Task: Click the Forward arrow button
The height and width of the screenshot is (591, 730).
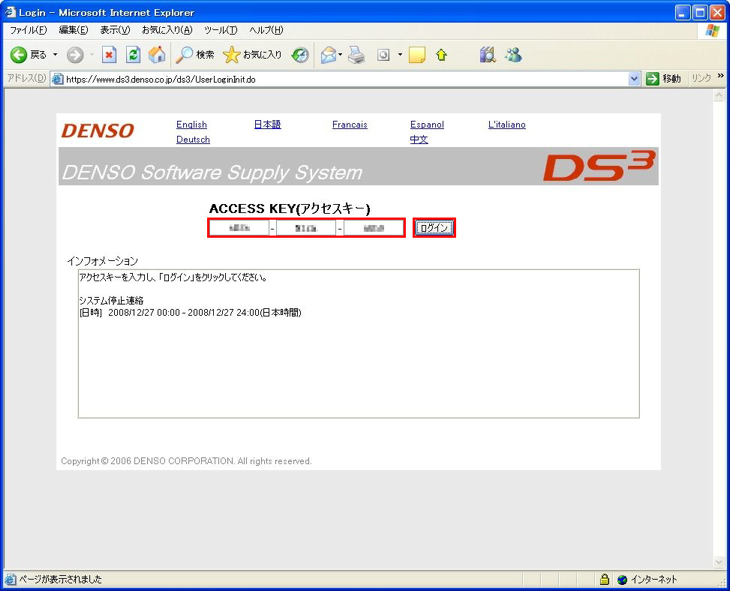Action: click(74, 55)
